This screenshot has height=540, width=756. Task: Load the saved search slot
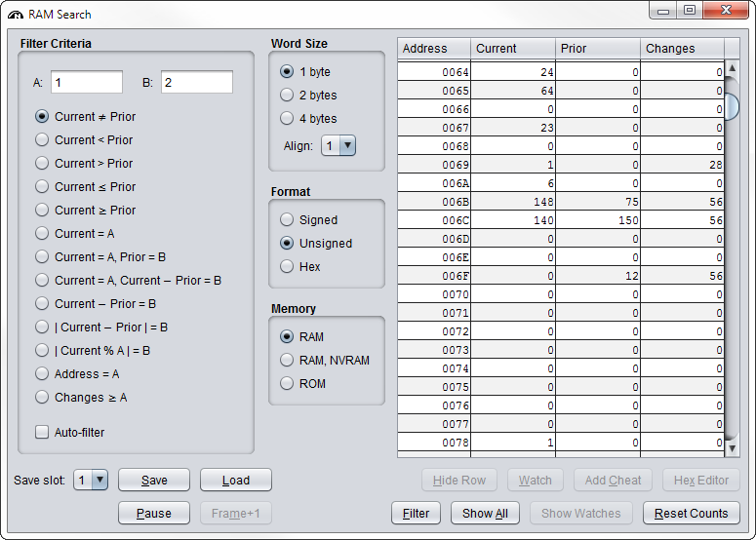tap(235, 480)
